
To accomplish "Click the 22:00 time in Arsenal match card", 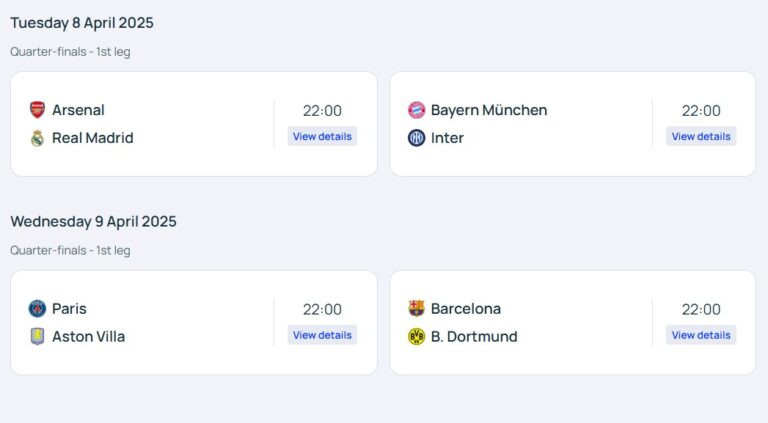I will [322, 111].
